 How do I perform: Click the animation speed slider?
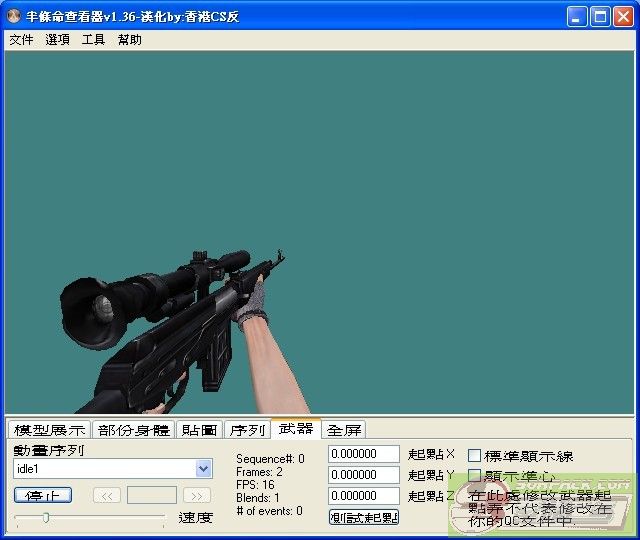[46, 517]
